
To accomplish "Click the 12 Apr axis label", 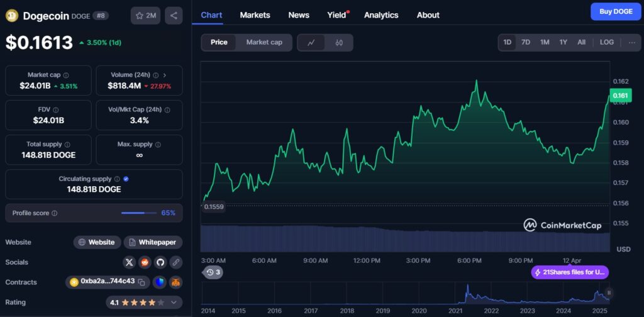I will point(572,261).
